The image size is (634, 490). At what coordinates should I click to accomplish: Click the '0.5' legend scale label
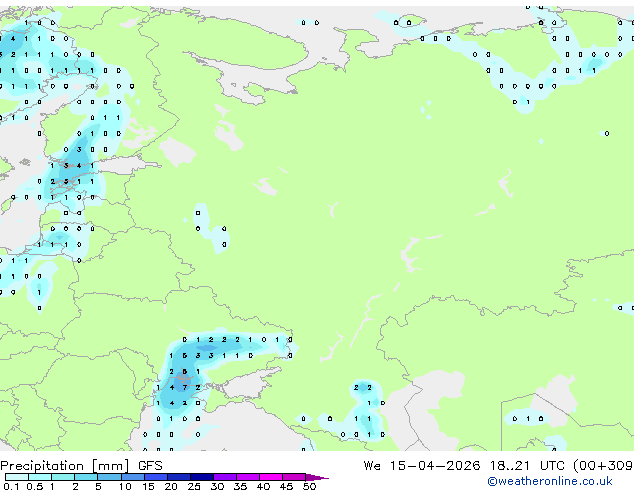(x=35, y=486)
